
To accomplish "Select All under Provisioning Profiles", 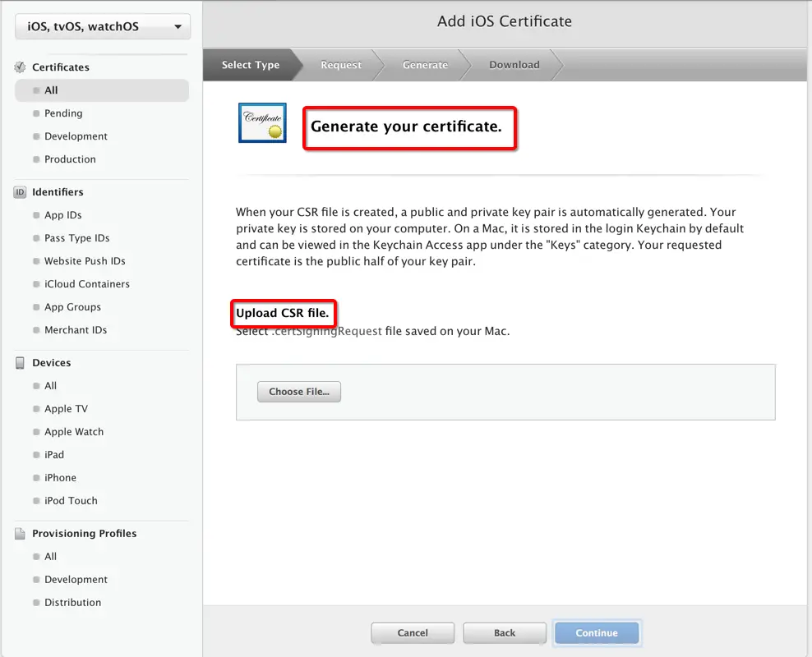I will (x=50, y=556).
